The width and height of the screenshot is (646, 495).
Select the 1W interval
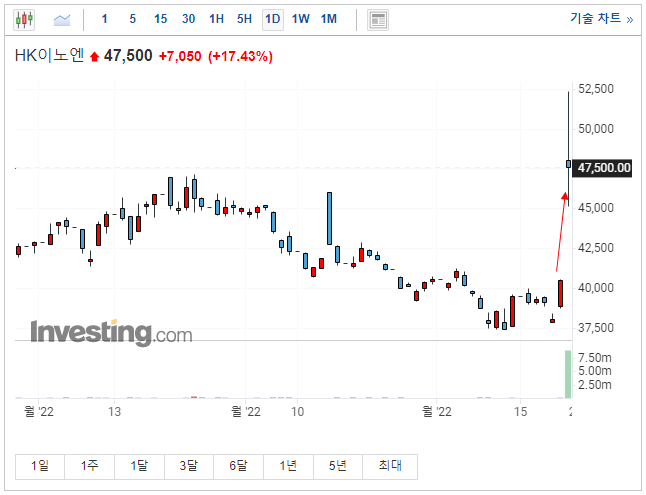pos(301,19)
